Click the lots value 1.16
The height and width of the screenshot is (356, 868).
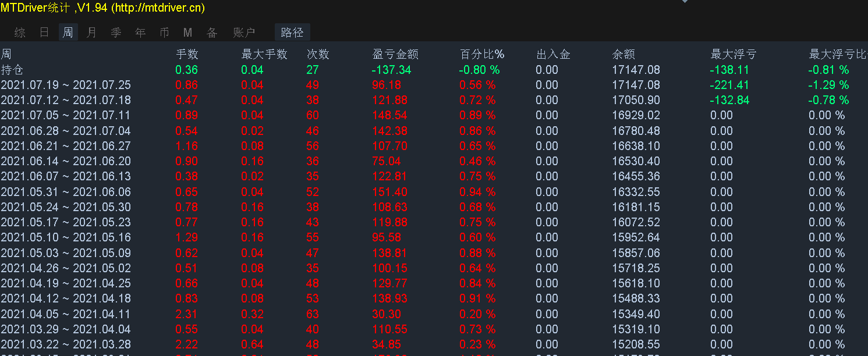[187, 146]
